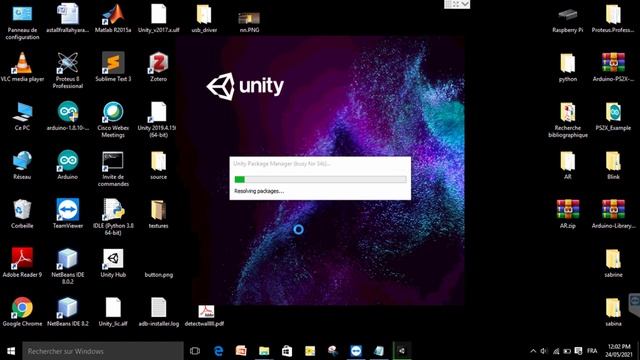The width and height of the screenshot is (640, 360).
Task: Select the Unity_v2017.x.ulf license file
Action: (x=158, y=18)
